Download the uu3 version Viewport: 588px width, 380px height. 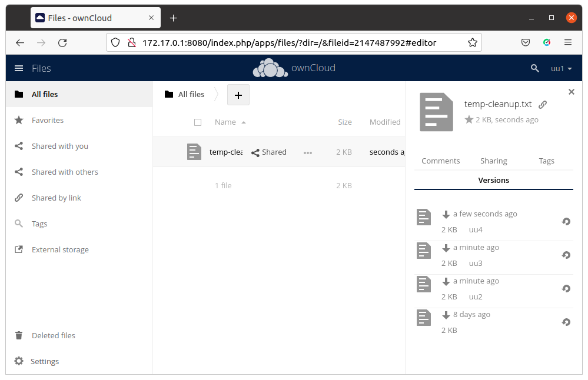click(446, 248)
